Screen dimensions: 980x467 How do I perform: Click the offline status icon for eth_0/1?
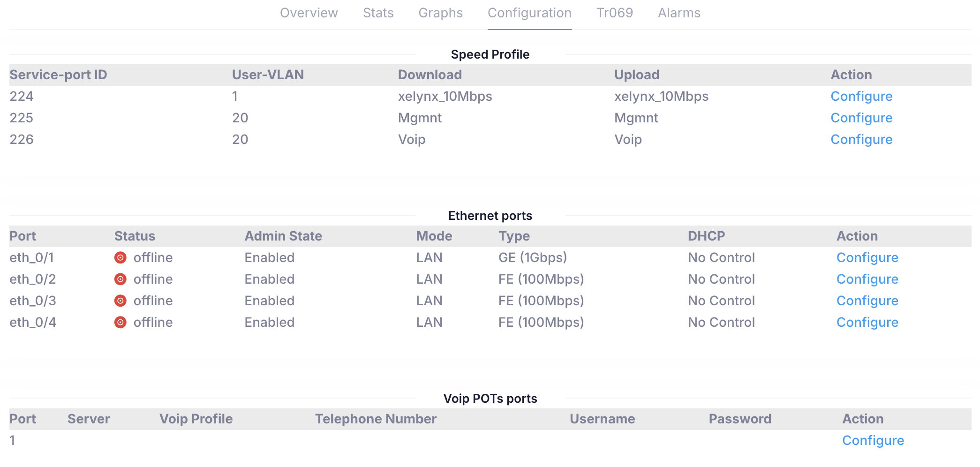[121, 257]
